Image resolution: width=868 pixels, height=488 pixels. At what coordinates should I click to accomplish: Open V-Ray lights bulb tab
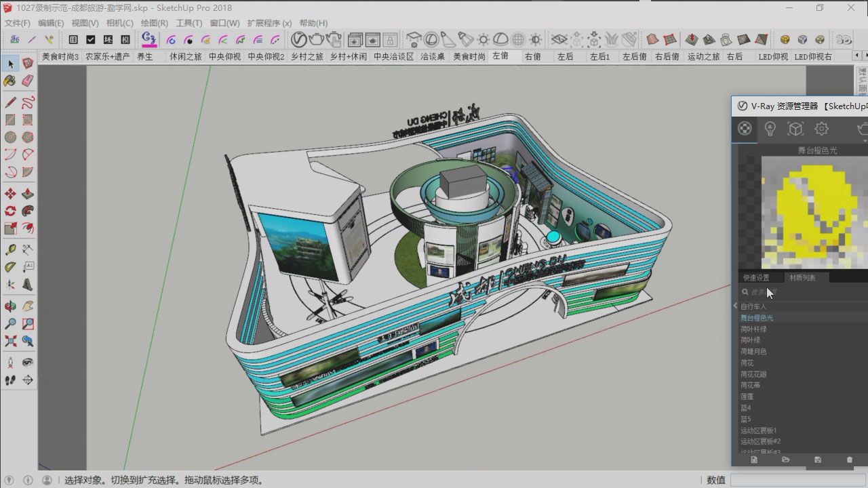click(x=770, y=129)
